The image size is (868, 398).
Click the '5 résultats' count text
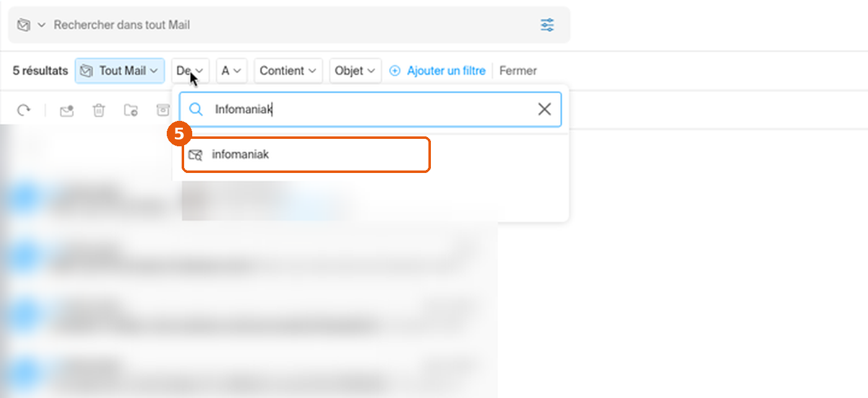(x=40, y=71)
